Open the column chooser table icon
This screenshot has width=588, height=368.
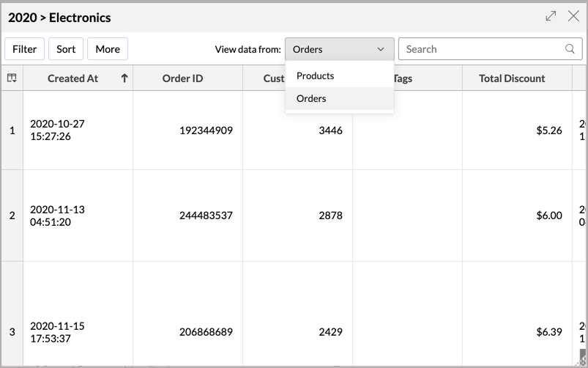click(12, 78)
